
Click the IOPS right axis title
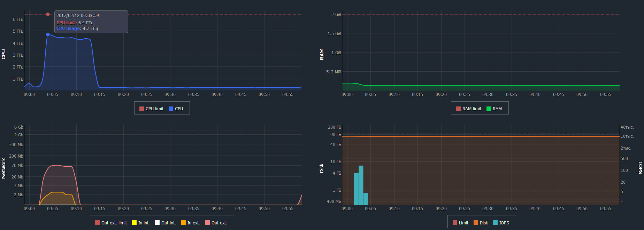click(641, 168)
